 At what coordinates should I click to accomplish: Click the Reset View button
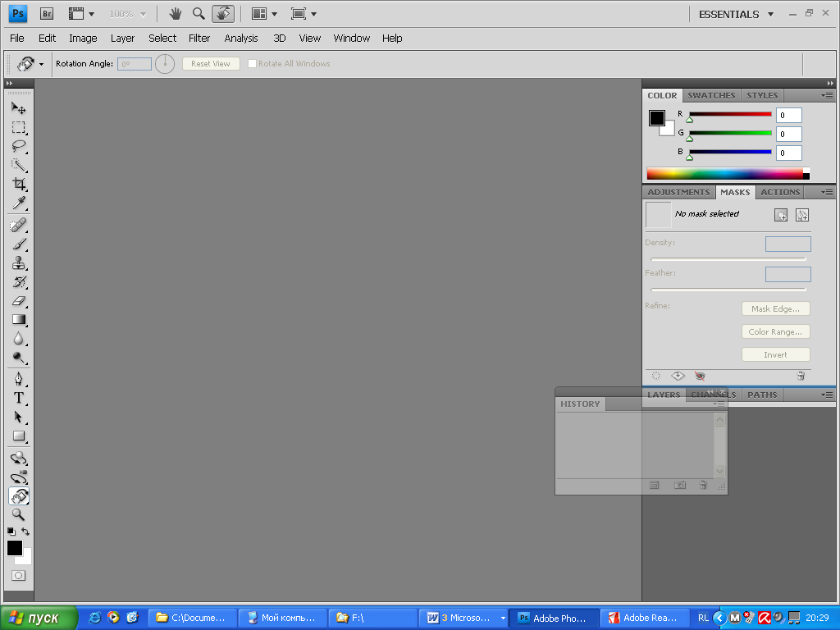pyautogui.click(x=211, y=64)
